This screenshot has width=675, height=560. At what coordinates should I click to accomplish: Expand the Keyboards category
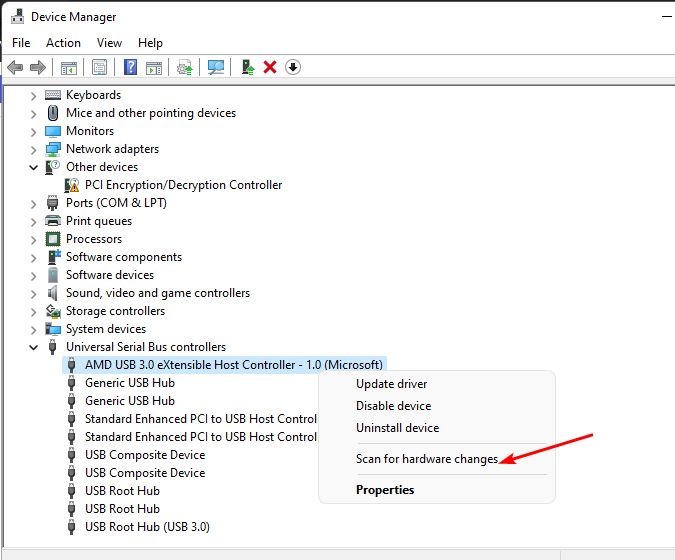34,96
